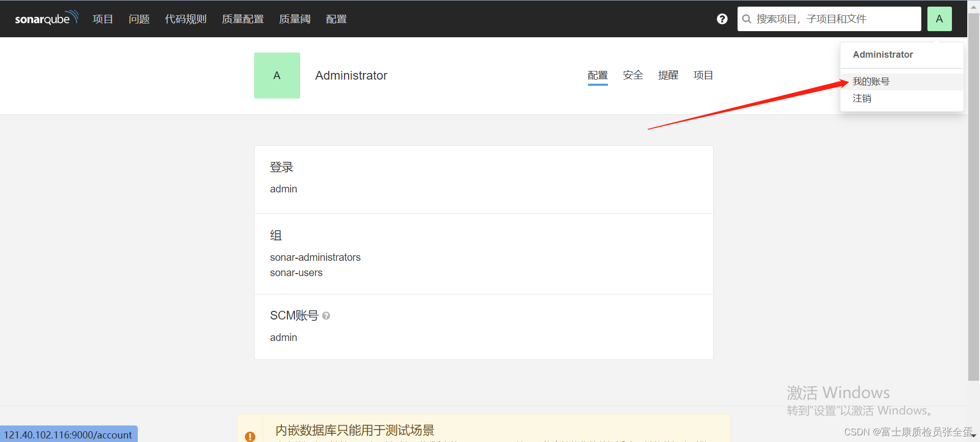Screen dimensions: 980x442
Task: Open 配置 in top navigation bar
Action: 336,19
